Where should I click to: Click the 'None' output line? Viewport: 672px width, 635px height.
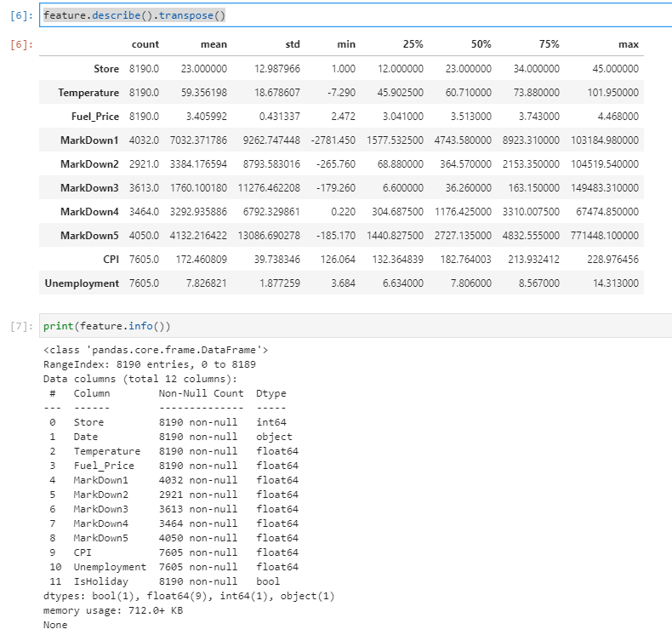55,625
